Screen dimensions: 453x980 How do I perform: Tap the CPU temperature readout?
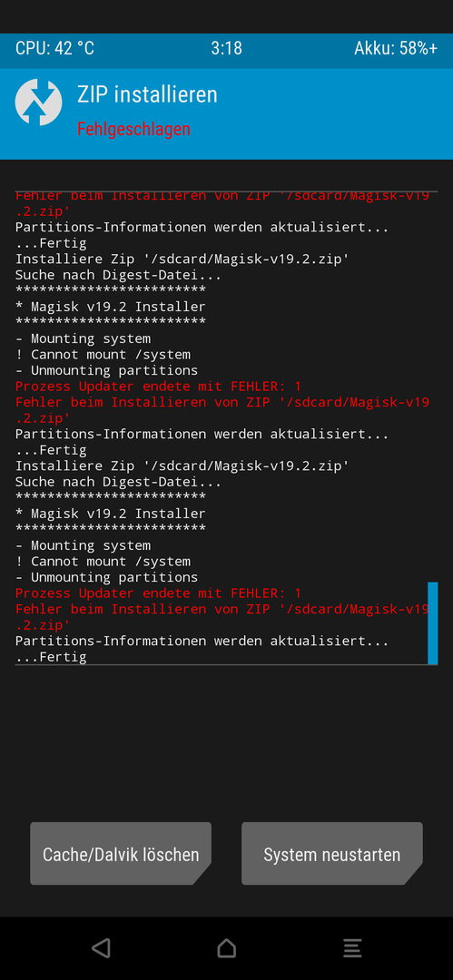[55, 49]
